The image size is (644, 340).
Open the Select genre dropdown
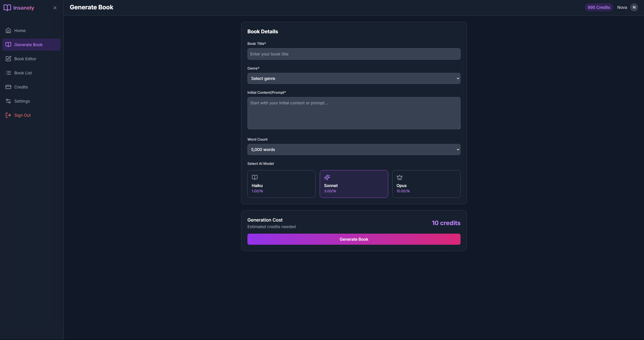click(354, 78)
